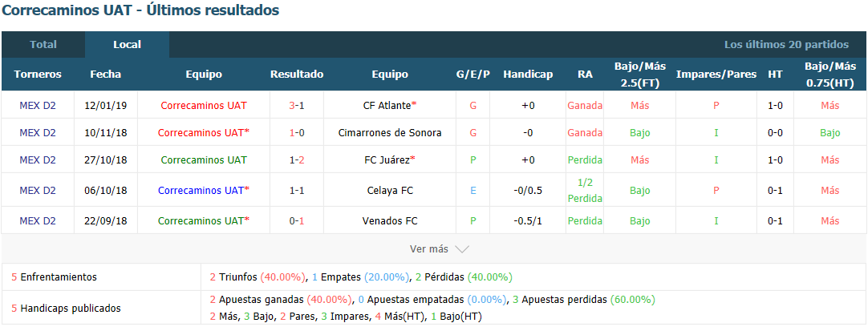Screen dimensions: 868x327
Task: Click the Ver más text
Action: coord(429,249)
